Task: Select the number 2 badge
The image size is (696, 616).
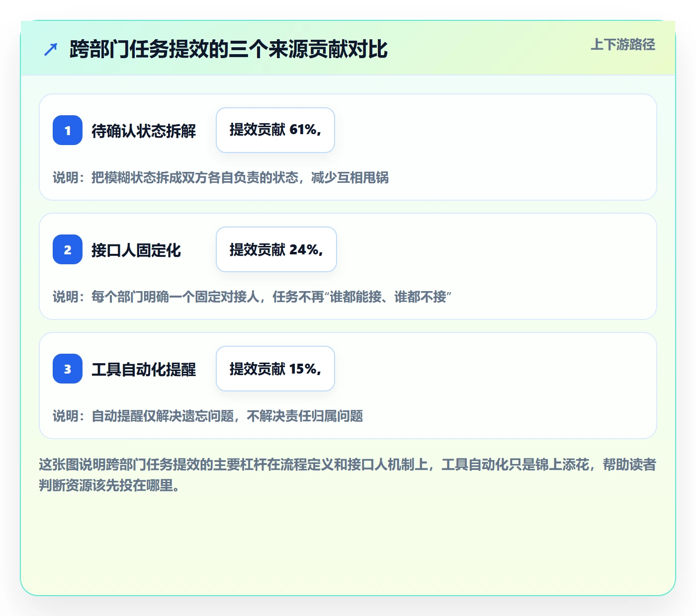Action: (68, 249)
